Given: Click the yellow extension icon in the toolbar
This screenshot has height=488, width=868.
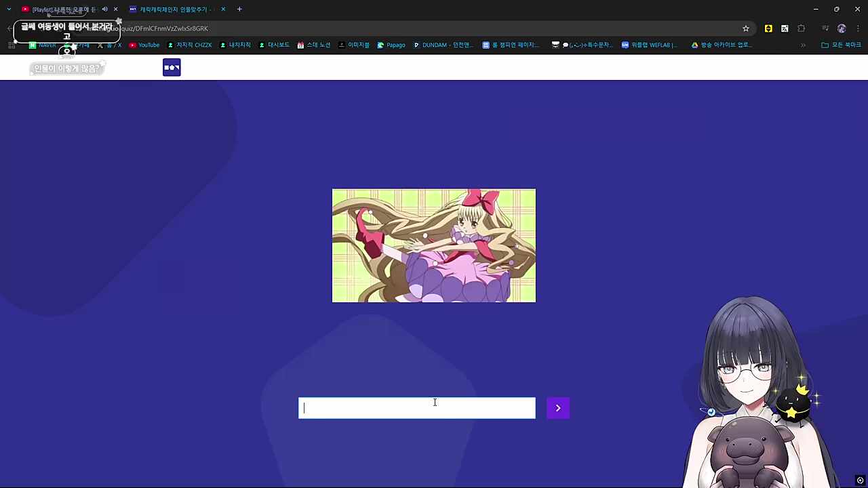Looking at the screenshot, I should click(768, 28).
